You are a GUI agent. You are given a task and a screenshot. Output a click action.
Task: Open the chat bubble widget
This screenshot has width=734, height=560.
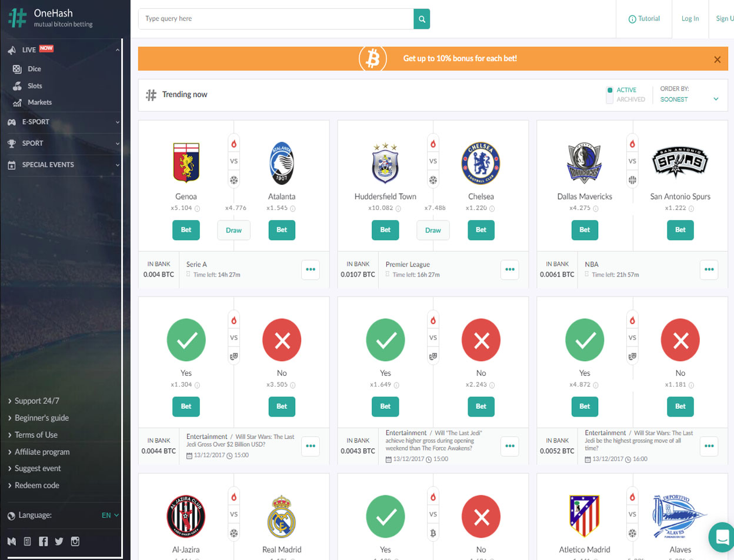click(720, 535)
